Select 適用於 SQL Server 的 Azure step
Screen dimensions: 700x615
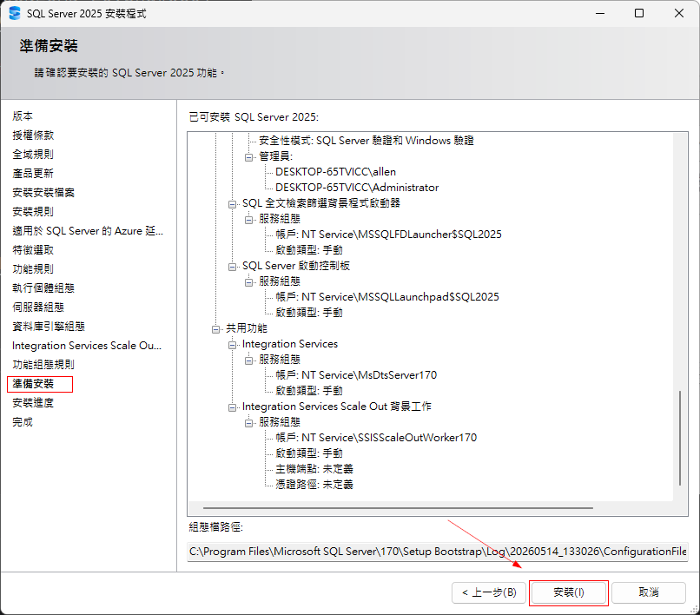[88, 231]
